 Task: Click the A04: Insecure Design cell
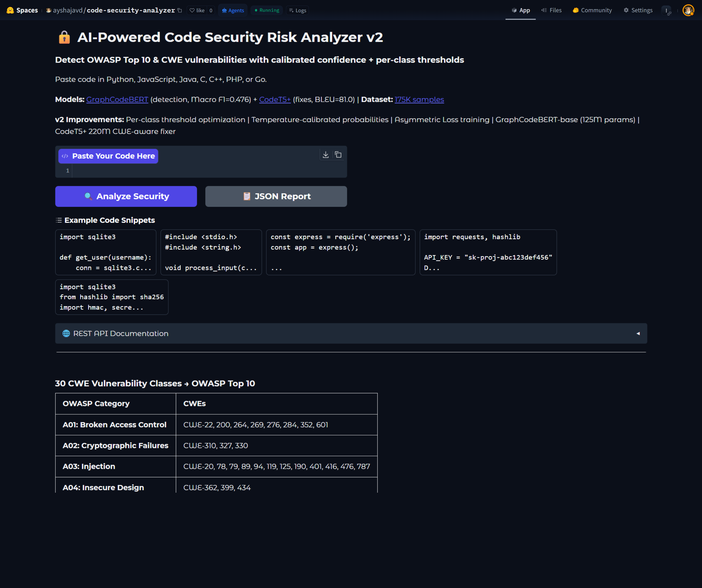pyautogui.click(x=115, y=485)
